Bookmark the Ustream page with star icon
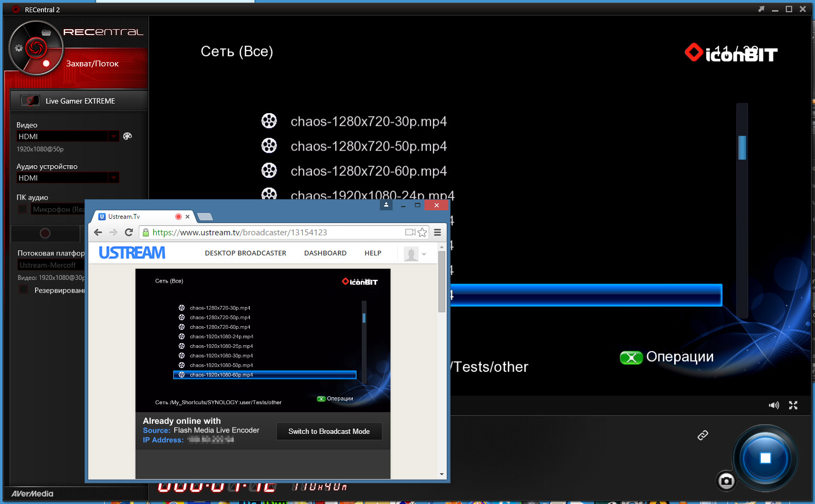This screenshot has height=504, width=815. point(422,232)
